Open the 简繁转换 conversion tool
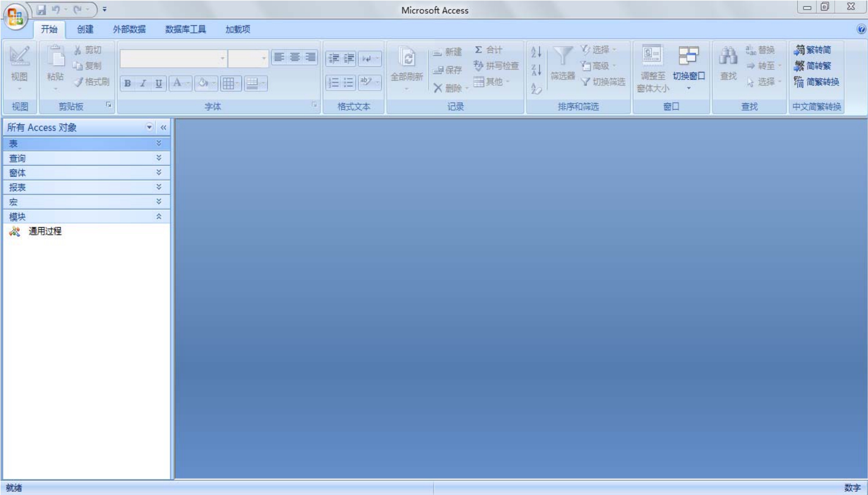Screen dimensions: 868x495 (x=799, y=82)
